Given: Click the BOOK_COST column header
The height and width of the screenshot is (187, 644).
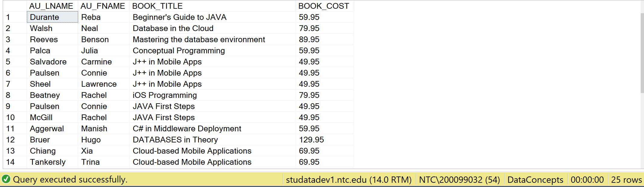Looking at the screenshot, I should click(324, 6).
